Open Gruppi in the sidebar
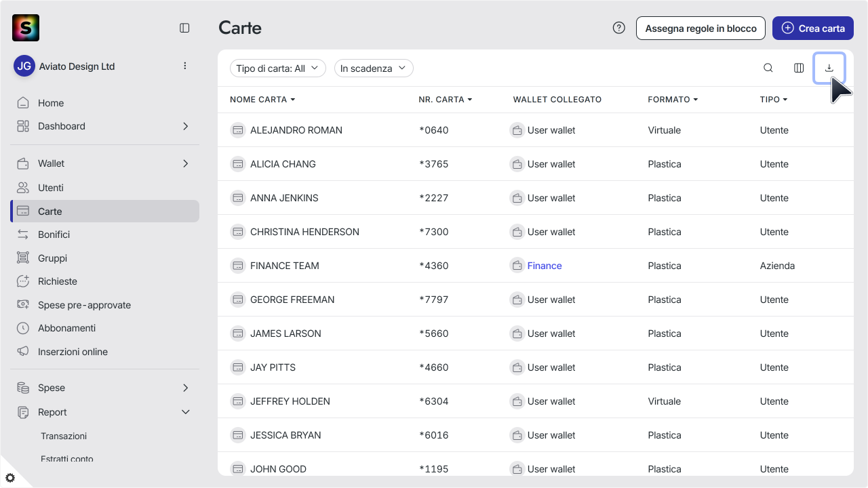Screen dimensions: 868x488 [x=104, y=258]
